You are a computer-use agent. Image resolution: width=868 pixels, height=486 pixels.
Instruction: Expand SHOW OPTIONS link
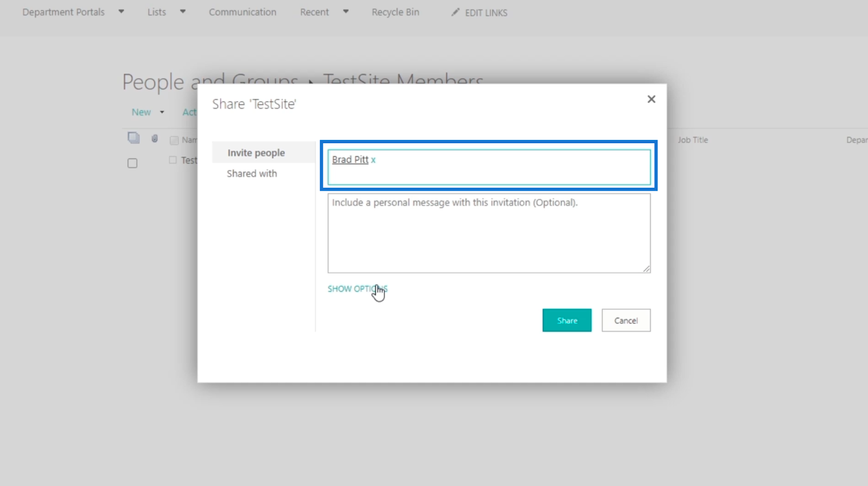pyautogui.click(x=358, y=289)
